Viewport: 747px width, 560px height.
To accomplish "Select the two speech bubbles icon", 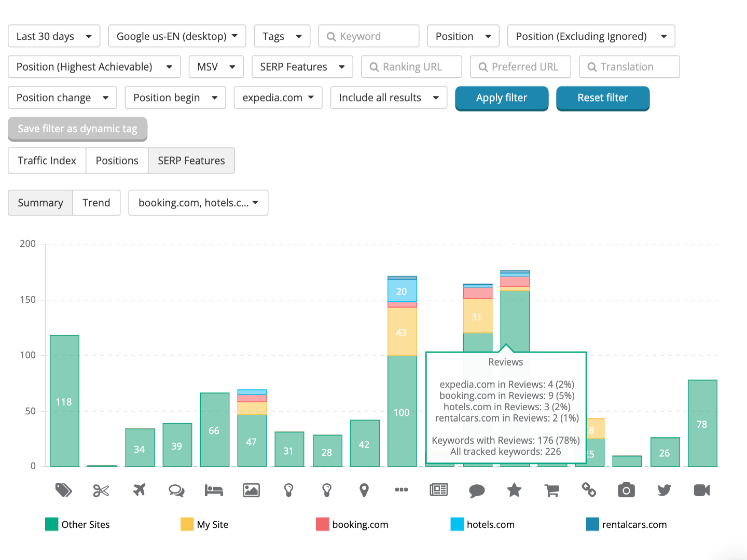I will tap(176, 491).
